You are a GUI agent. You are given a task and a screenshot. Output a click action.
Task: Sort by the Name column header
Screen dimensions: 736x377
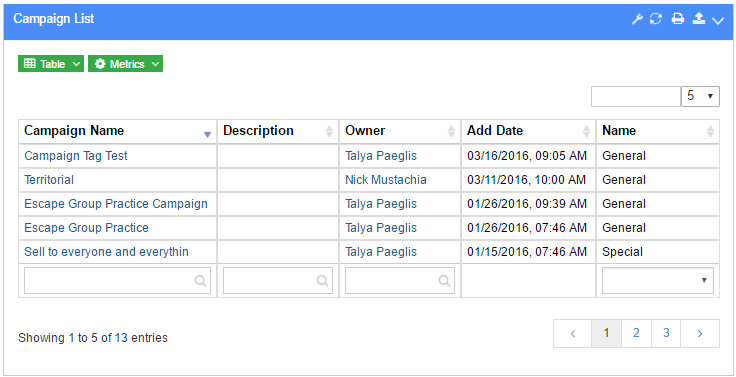click(x=658, y=131)
